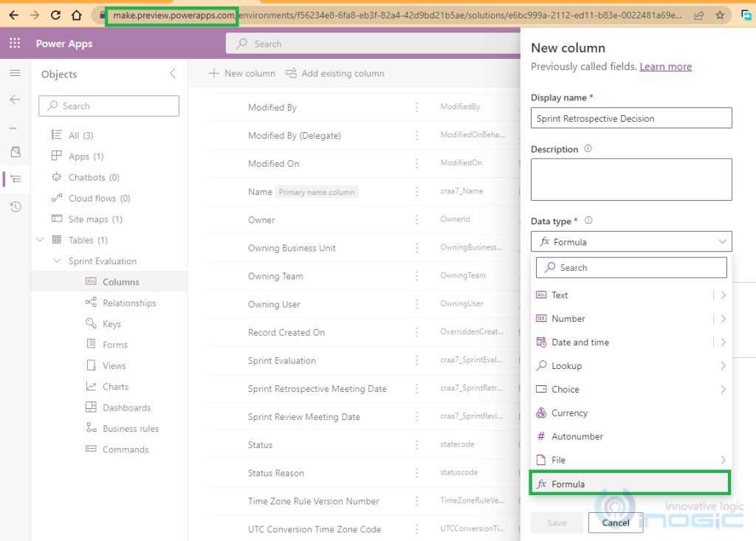Click the Display name input field

631,118
